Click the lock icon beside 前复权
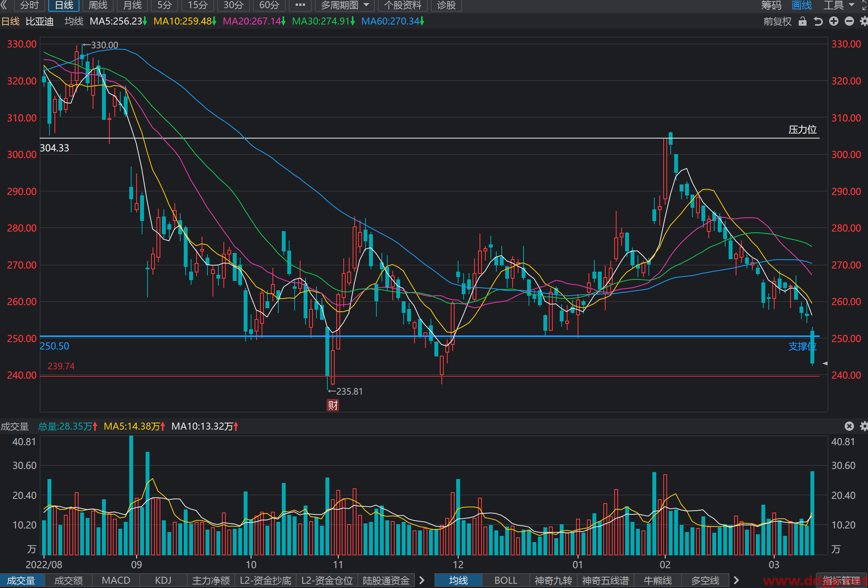This screenshot has height=588, width=868. click(x=802, y=21)
